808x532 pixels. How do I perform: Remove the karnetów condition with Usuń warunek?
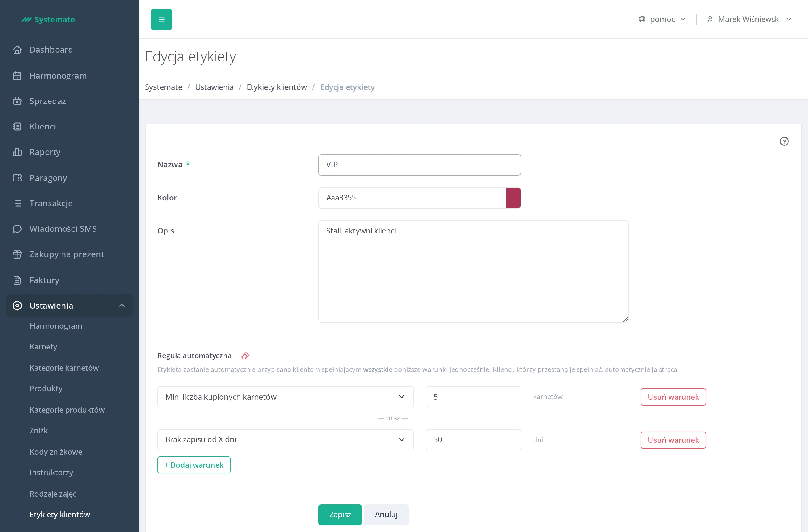pos(673,397)
